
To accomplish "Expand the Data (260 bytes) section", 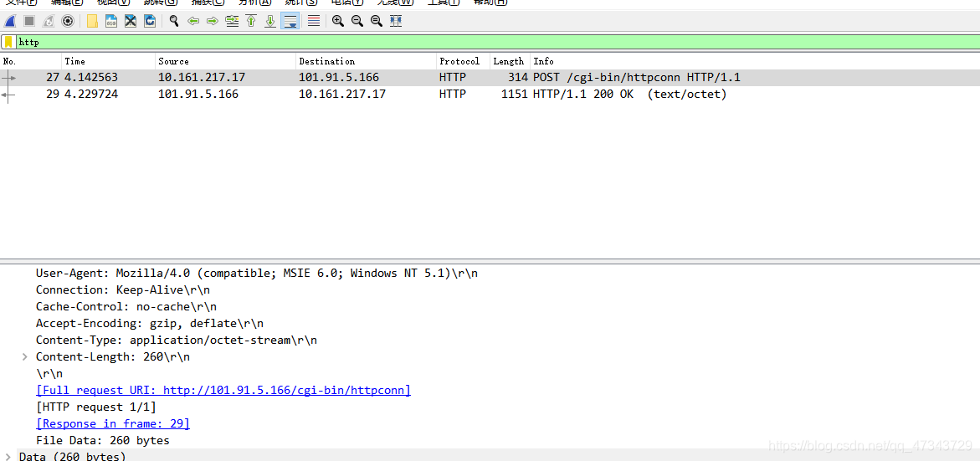I will [x=8, y=457].
